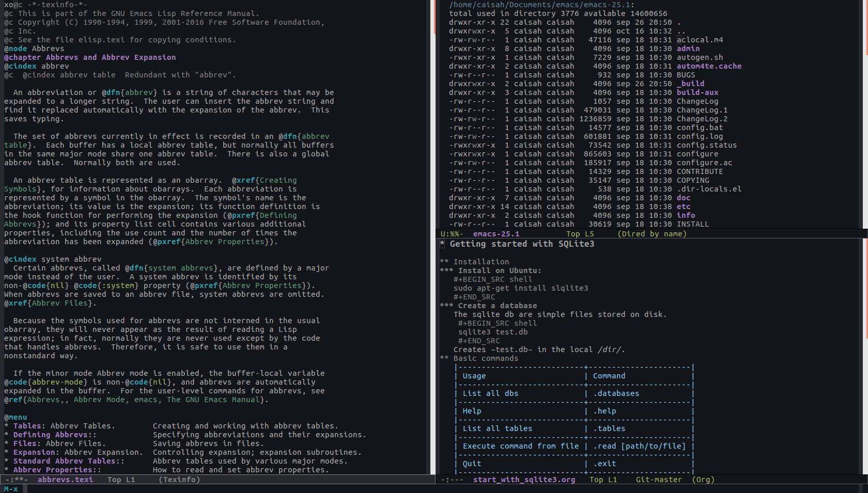The width and height of the screenshot is (868, 493).
Task: Open the autom4te.cache directory entry
Action: click(709, 66)
